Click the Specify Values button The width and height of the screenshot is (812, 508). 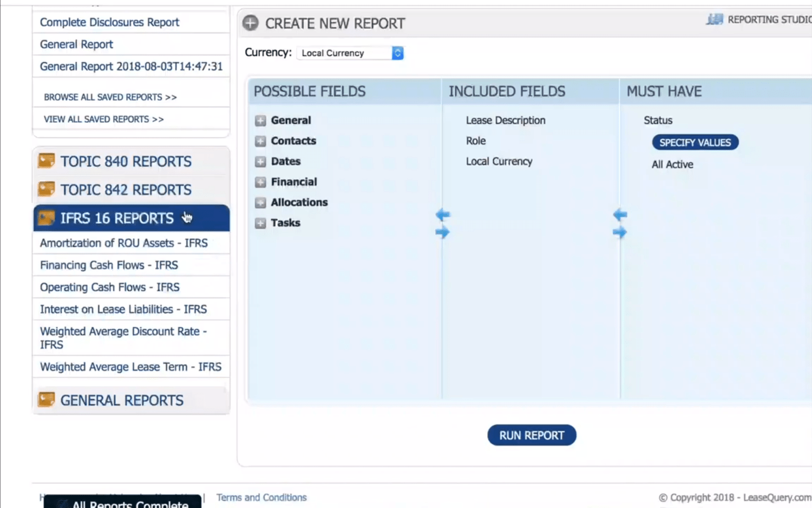(x=695, y=142)
